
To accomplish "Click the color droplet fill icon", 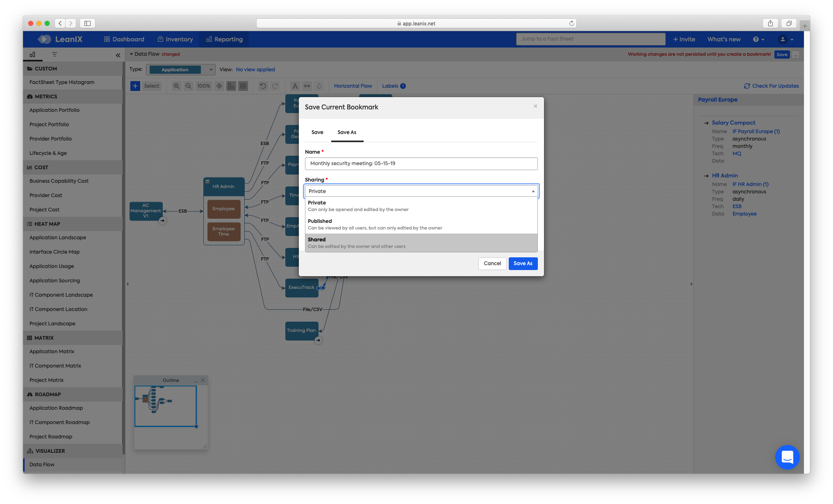I will (319, 86).
